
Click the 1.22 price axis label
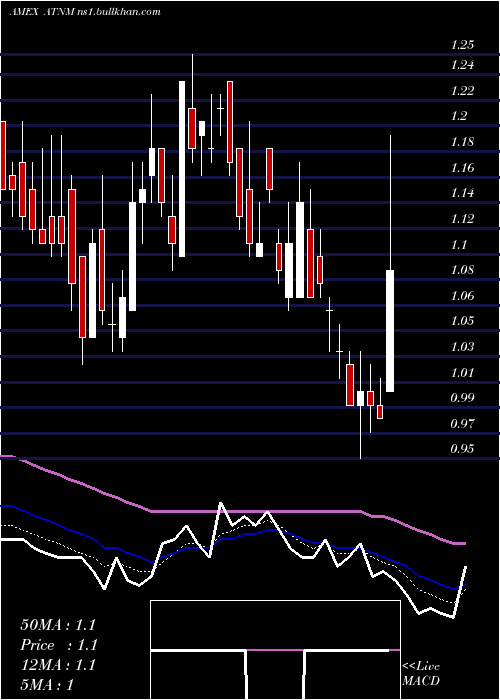click(x=462, y=91)
